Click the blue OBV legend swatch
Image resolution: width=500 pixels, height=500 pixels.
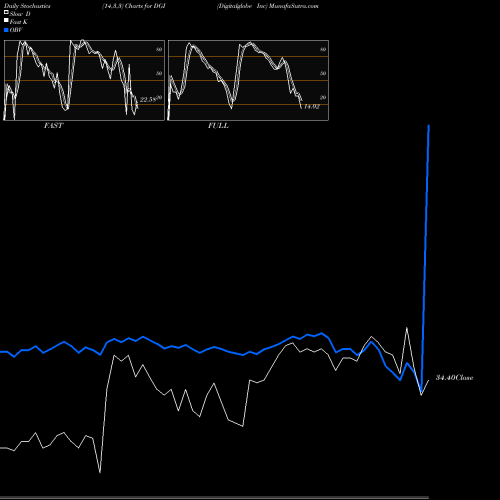pyautogui.click(x=6, y=30)
